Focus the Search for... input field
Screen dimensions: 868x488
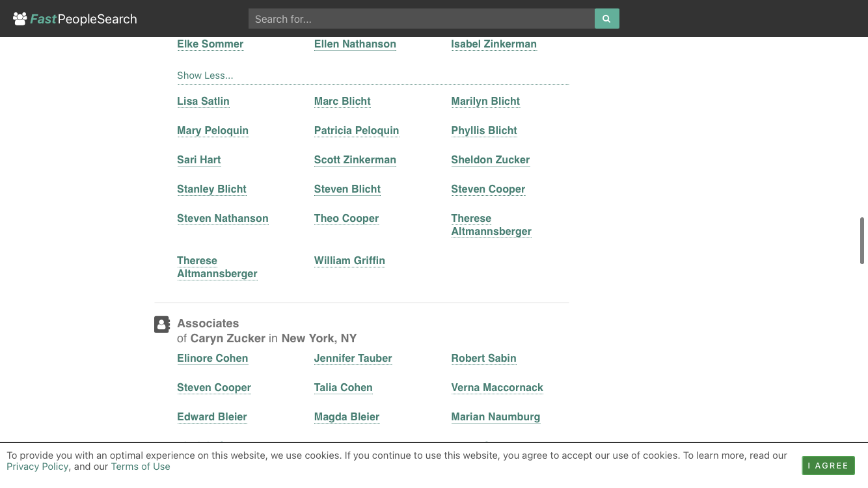tap(422, 19)
